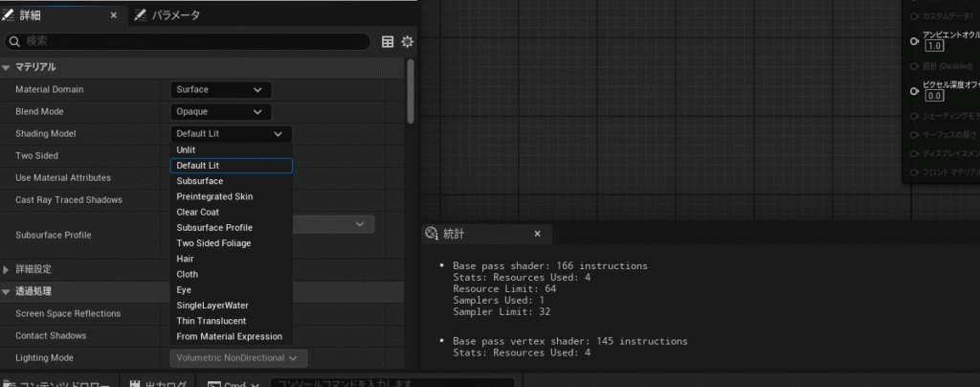Click the Use Material Attributes label
The width and height of the screenshot is (980, 387).
click(x=63, y=177)
